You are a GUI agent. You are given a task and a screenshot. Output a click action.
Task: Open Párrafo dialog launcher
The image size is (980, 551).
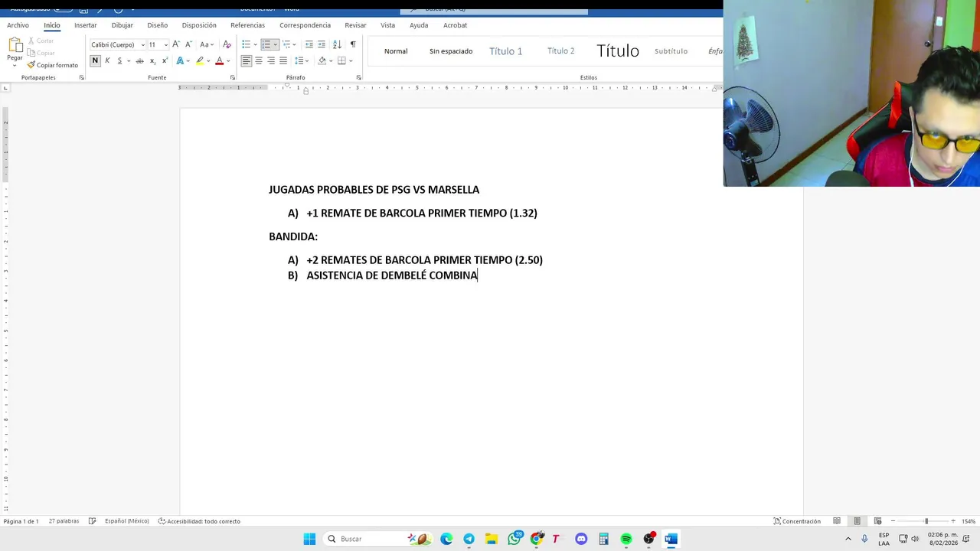click(358, 77)
